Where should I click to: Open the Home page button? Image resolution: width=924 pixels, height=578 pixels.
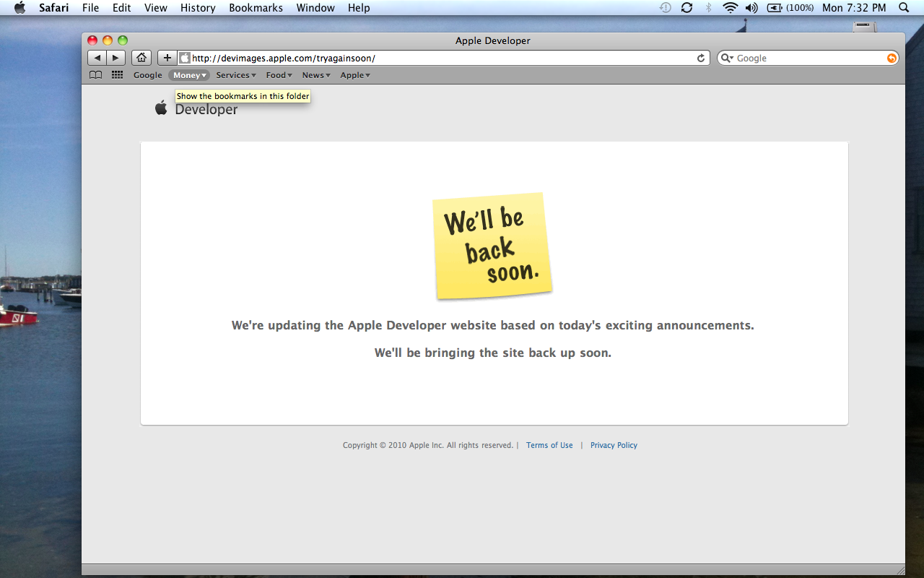point(141,58)
